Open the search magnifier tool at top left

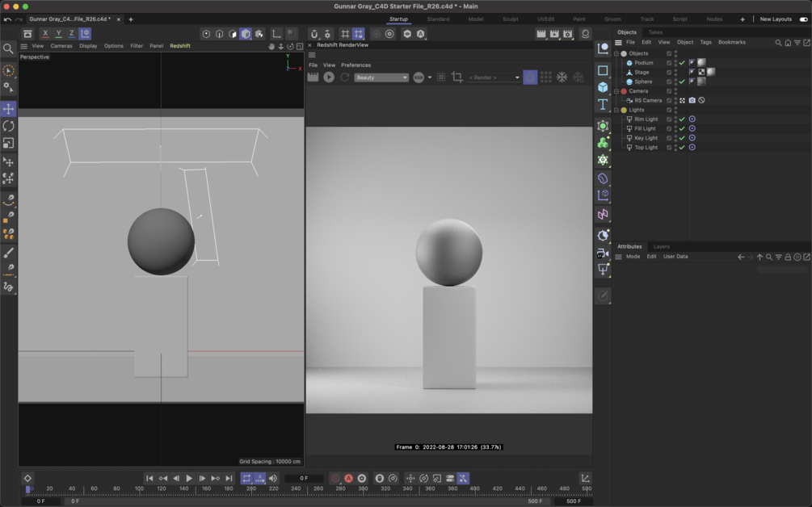click(x=8, y=48)
